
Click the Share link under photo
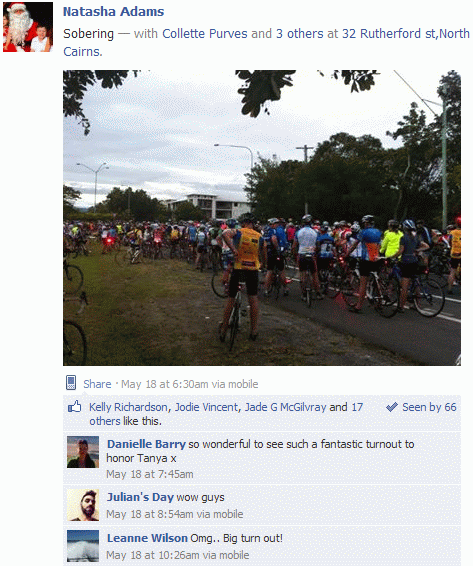[97, 384]
